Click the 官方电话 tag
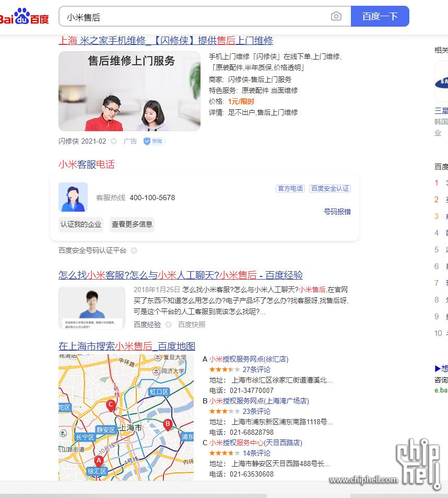Image resolution: width=448 pixels, height=498 pixels. (x=290, y=189)
